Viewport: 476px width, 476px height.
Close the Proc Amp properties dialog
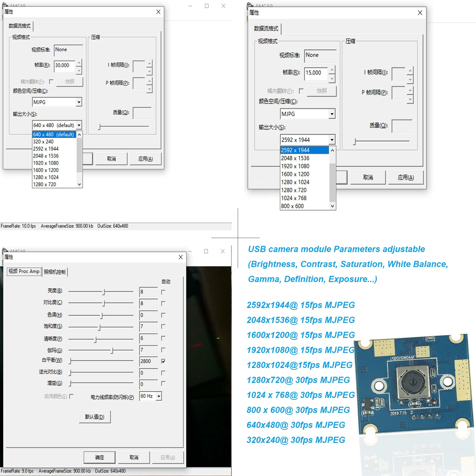(x=181, y=257)
